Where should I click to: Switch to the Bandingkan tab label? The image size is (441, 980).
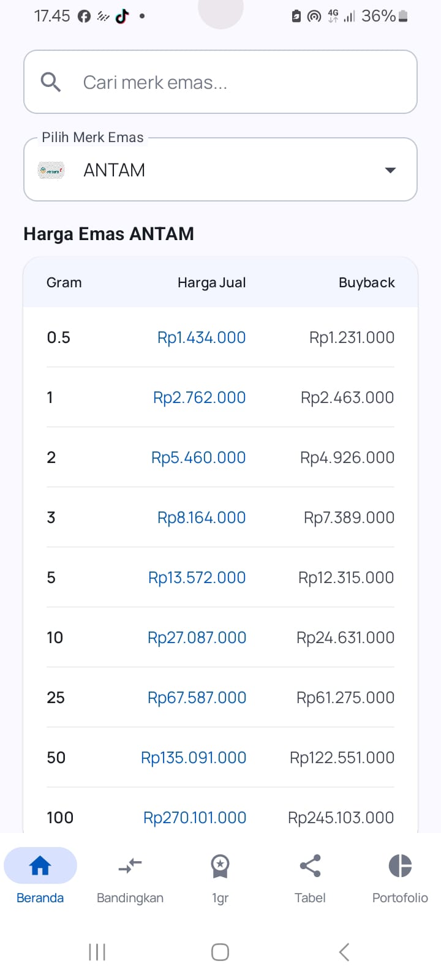[130, 898]
